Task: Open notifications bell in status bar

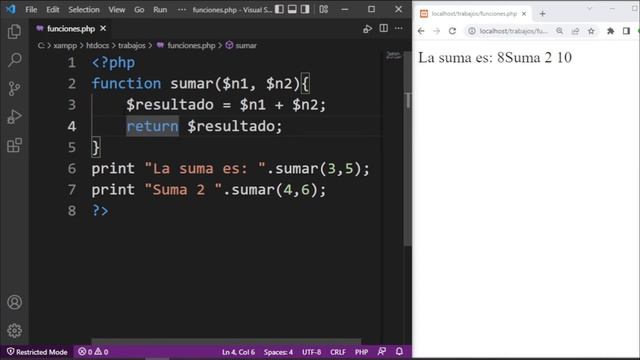Action: pos(399,351)
